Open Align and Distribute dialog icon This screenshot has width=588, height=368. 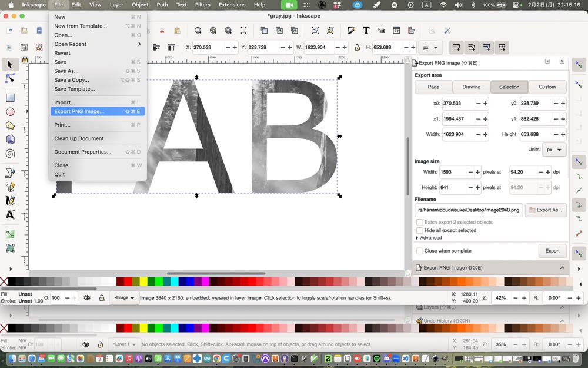pyautogui.click(x=412, y=31)
